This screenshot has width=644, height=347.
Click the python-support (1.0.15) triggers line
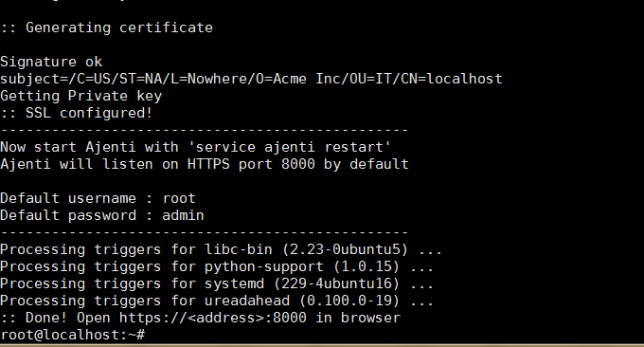[x=217, y=266]
